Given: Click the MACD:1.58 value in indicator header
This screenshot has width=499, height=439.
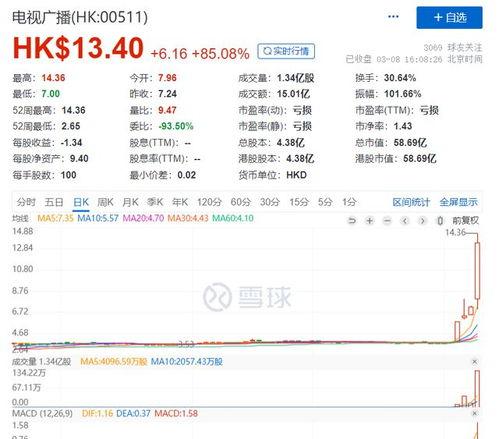Looking at the screenshot, I should (x=176, y=414).
